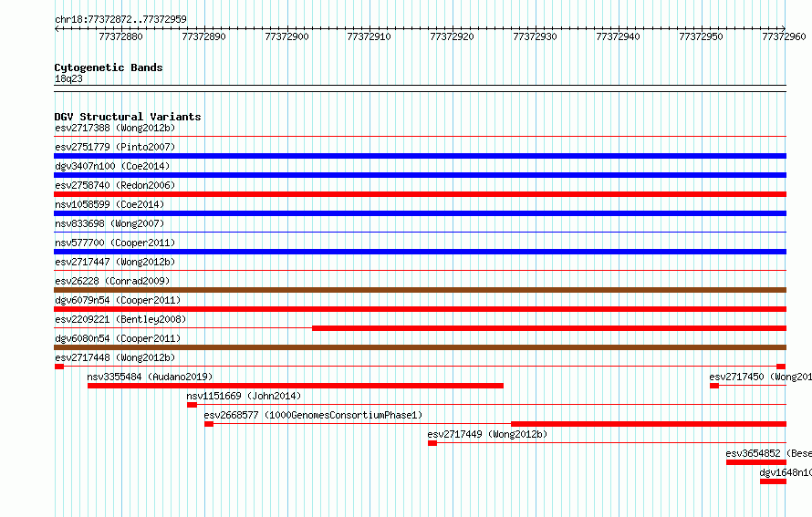Viewport: 812px width, 517px height.
Task: Open esv2758740 (Redon2006) variant details
Action: click(x=115, y=185)
